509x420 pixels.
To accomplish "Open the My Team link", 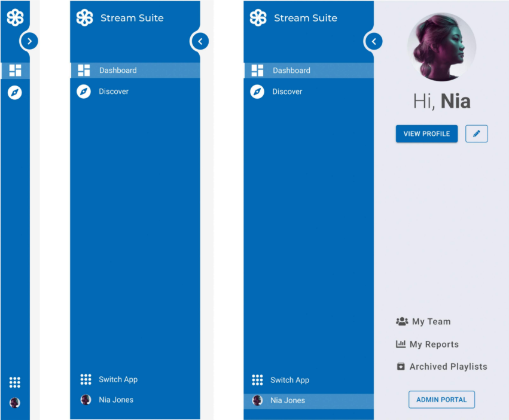I will [x=431, y=321].
